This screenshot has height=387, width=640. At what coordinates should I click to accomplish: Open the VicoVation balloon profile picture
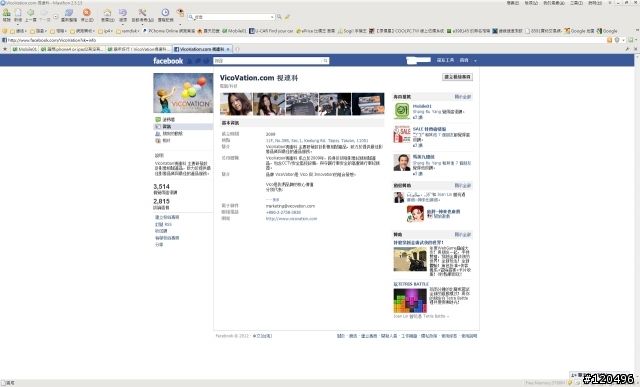coord(183,93)
